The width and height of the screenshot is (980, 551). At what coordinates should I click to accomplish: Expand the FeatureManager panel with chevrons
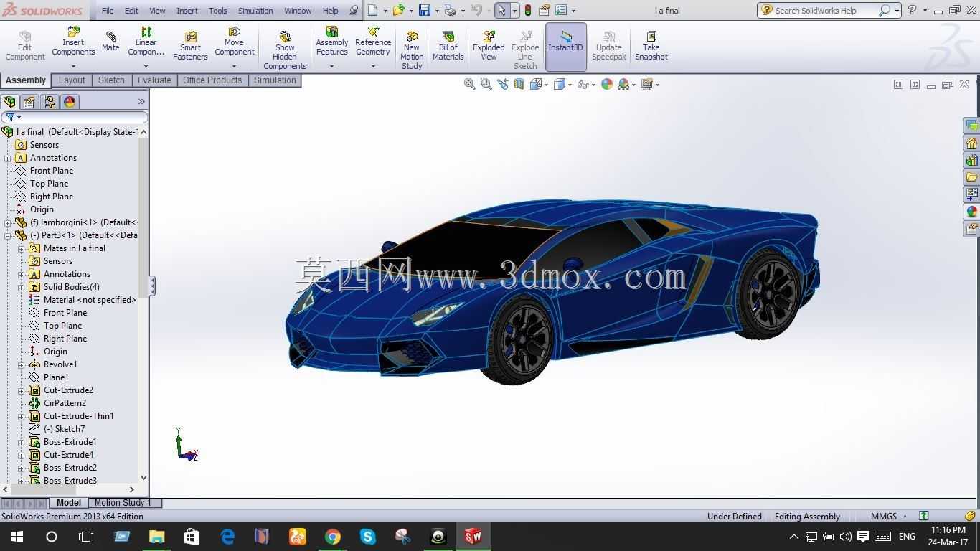[141, 102]
